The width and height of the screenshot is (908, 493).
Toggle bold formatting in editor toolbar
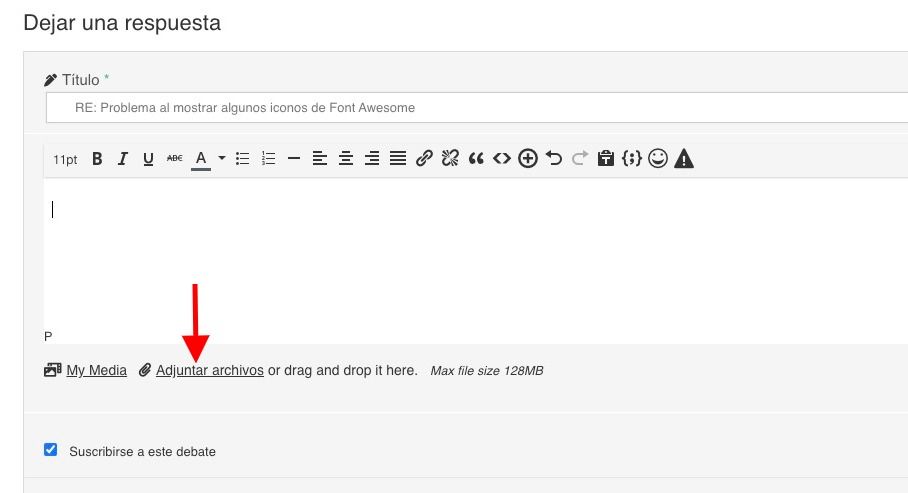(x=97, y=158)
